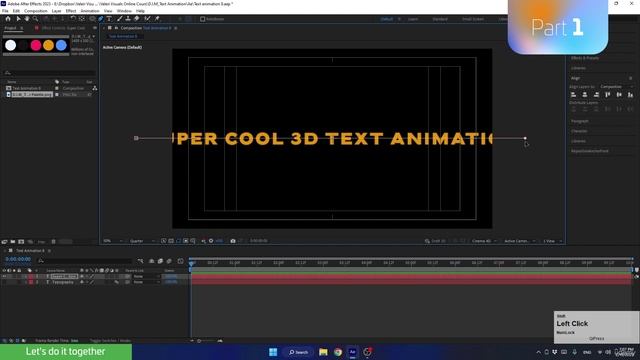640x360 pixels.
Task: Select the Zoom magnifier tool
Action: click(x=36, y=19)
